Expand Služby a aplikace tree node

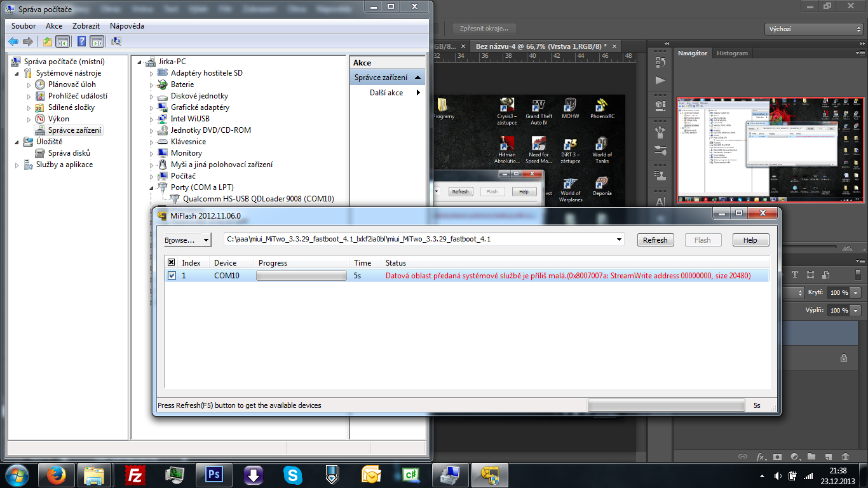[x=17, y=165]
